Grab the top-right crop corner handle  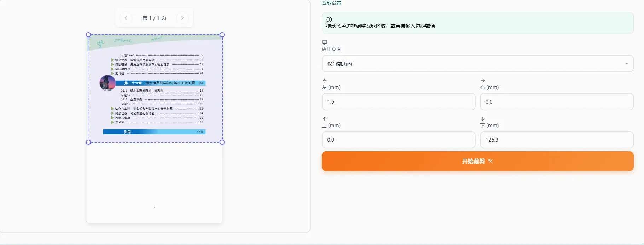click(x=222, y=35)
